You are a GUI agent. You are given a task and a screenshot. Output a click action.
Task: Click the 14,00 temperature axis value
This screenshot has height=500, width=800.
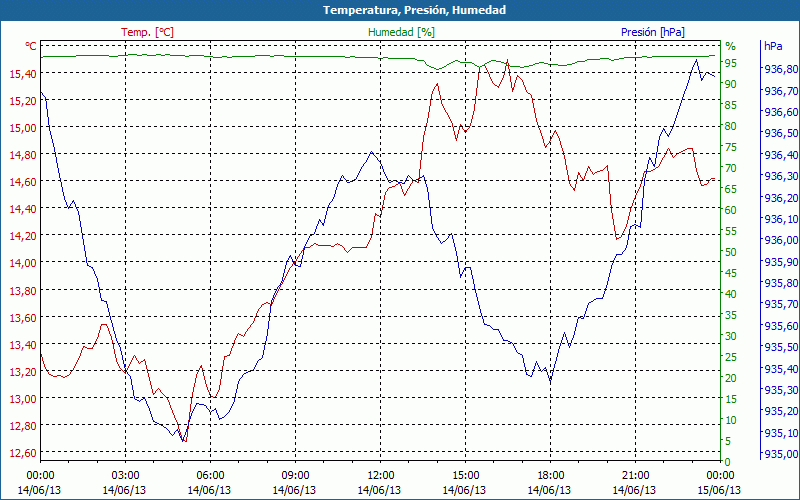(23, 263)
